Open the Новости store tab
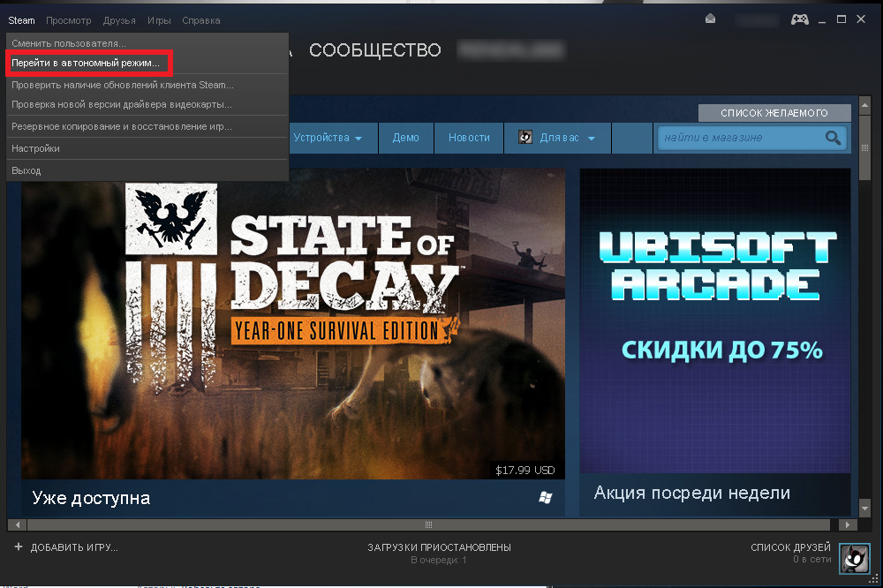 469,138
